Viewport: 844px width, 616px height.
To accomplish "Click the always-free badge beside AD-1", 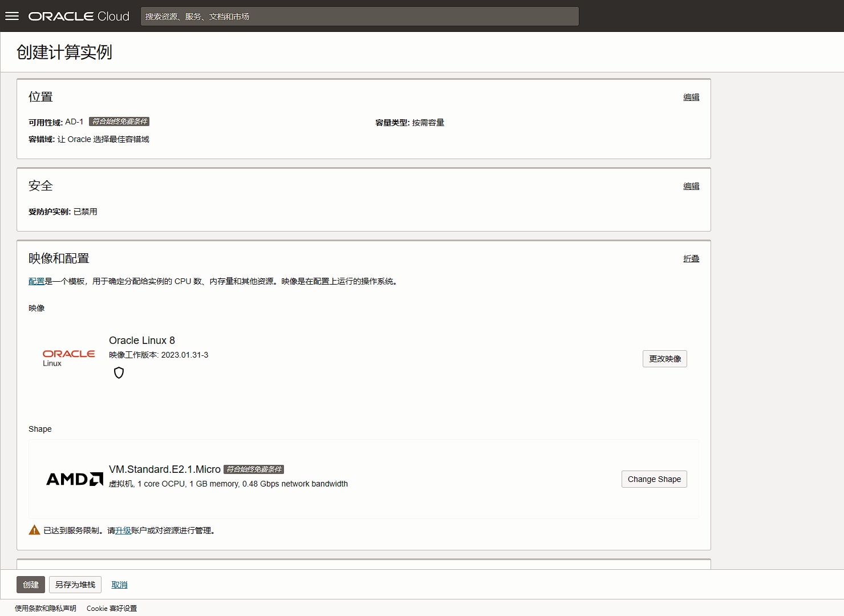I will [x=119, y=121].
